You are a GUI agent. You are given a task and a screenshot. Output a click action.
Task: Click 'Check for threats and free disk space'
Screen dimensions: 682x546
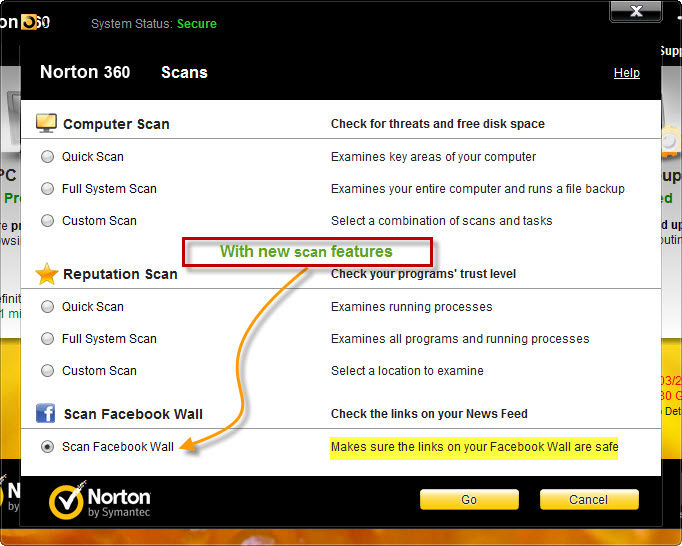coord(438,124)
